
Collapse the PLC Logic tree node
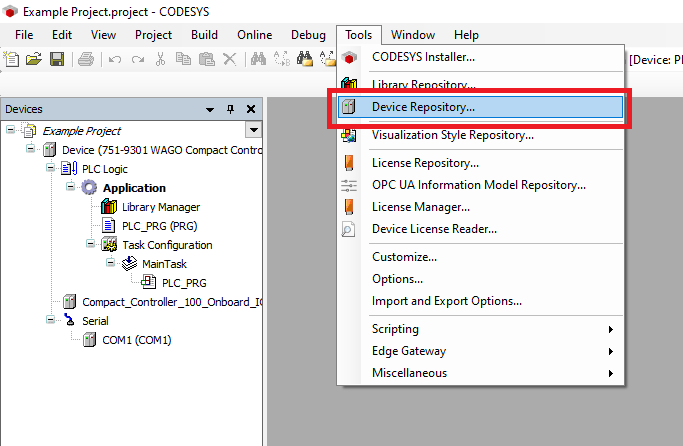51,169
